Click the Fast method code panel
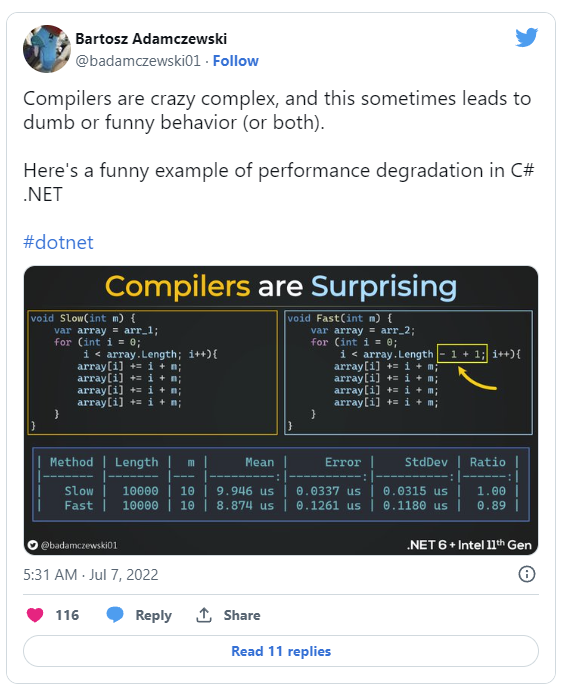562x694 pixels. tap(408, 372)
